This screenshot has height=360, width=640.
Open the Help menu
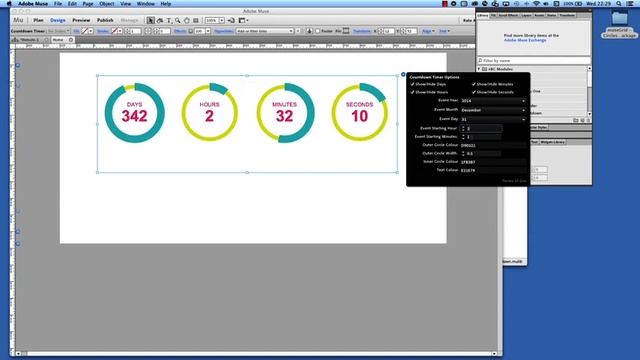[x=166, y=4]
